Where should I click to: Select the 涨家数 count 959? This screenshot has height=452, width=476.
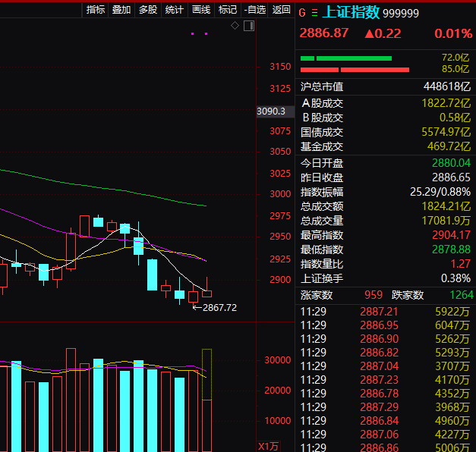374,295
